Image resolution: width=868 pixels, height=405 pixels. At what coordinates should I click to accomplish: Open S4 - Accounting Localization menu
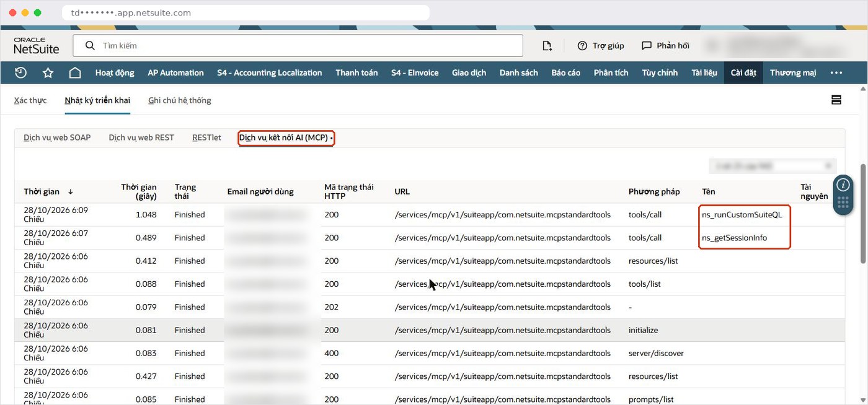270,72
